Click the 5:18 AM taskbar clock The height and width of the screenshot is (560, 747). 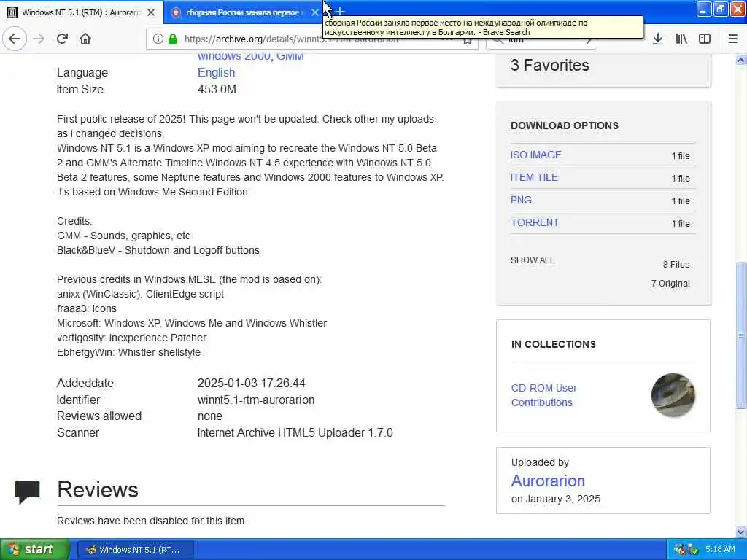click(720, 550)
